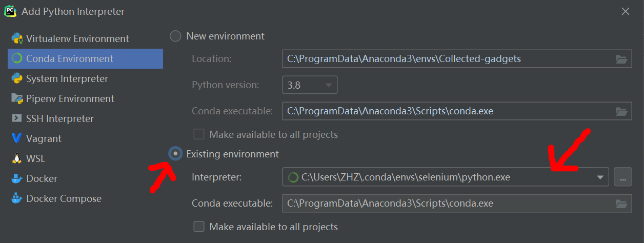
Task: Click the Pipenv Environment icon
Action: 17,98
